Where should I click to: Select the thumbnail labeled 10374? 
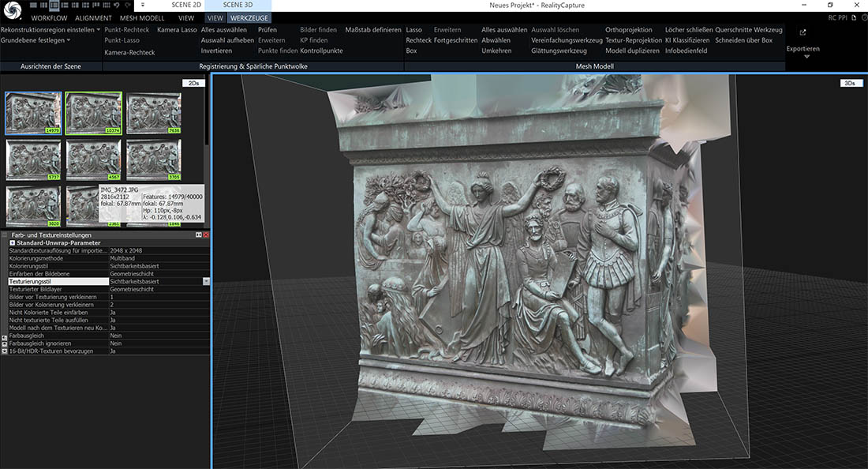pos(94,114)
